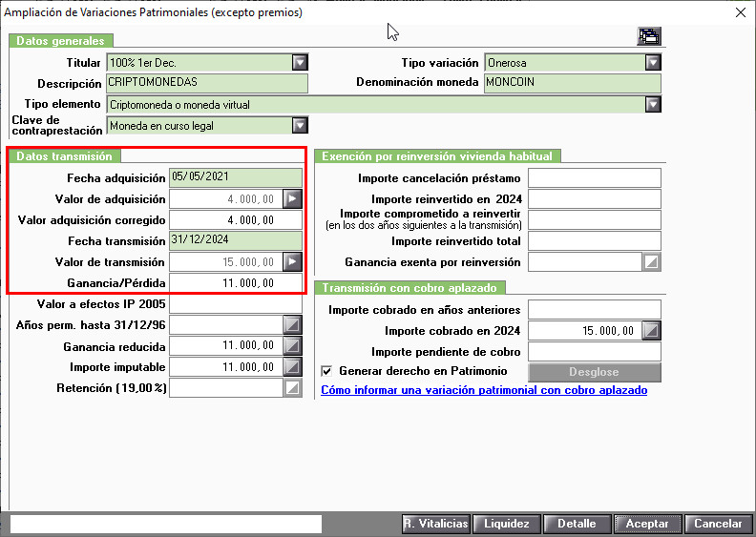The image size is (756, 537).
Task: Click the Descripción field CRIPTOMONEDAS
Action: click(207, 83)
